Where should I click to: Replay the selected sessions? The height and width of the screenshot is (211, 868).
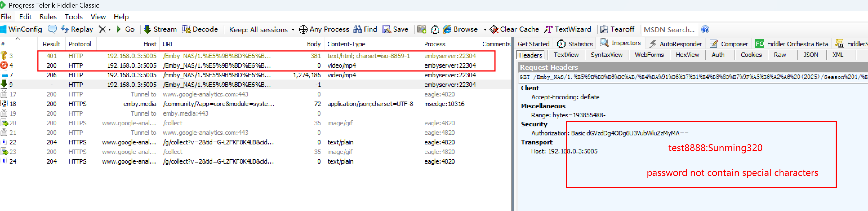77,29
